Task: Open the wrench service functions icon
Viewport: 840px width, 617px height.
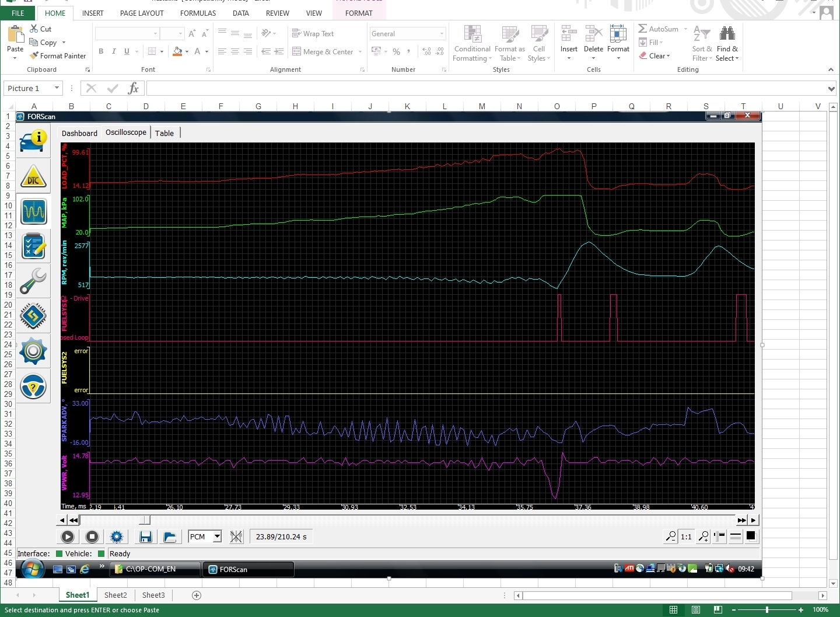Action: [x=33, y=281]
